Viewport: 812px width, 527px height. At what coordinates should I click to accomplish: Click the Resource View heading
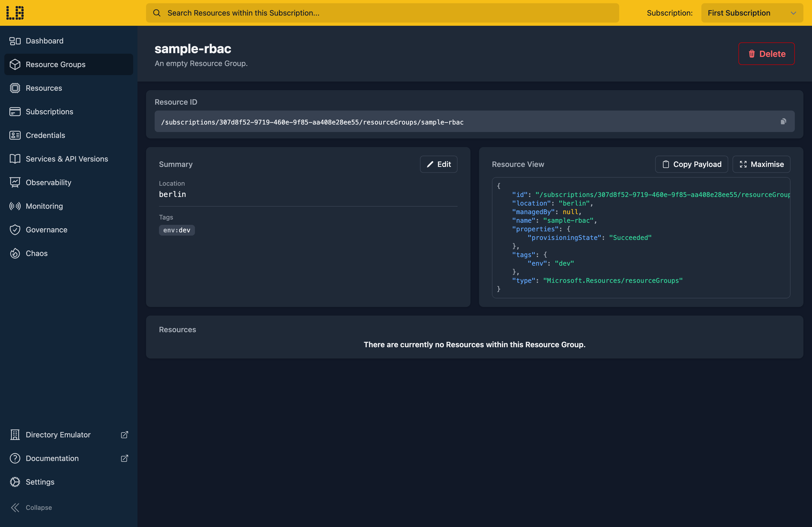point(518,164)
